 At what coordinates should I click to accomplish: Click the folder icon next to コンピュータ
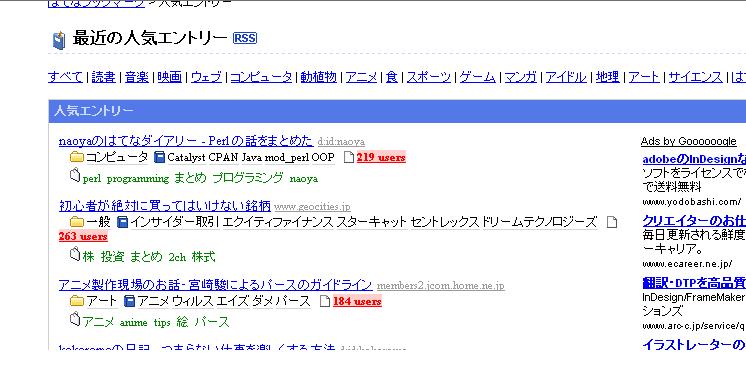point(76,157)
